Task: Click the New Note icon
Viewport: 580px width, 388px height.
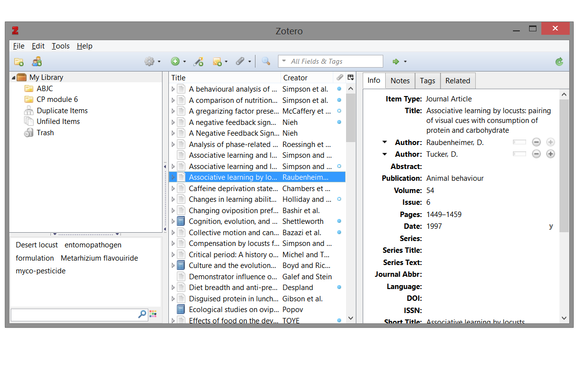Action: [x=218, y=61]
